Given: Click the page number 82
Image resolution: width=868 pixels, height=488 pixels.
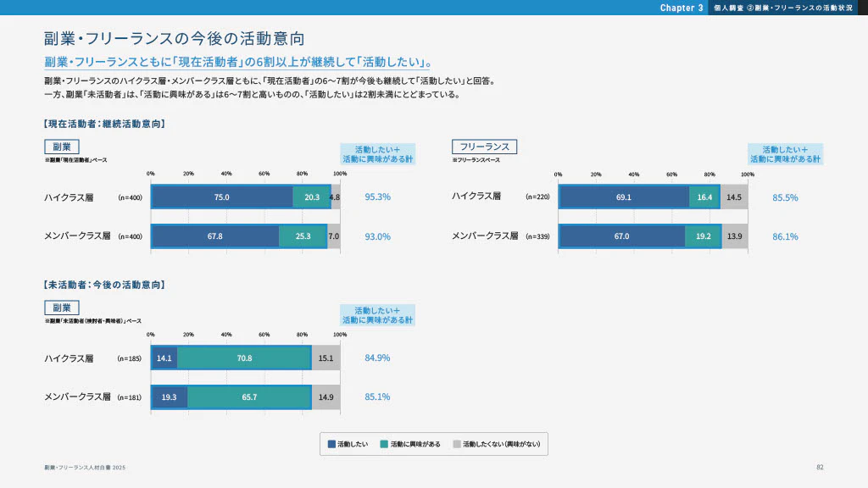Looking at the screenshot, I should point(820,468).
